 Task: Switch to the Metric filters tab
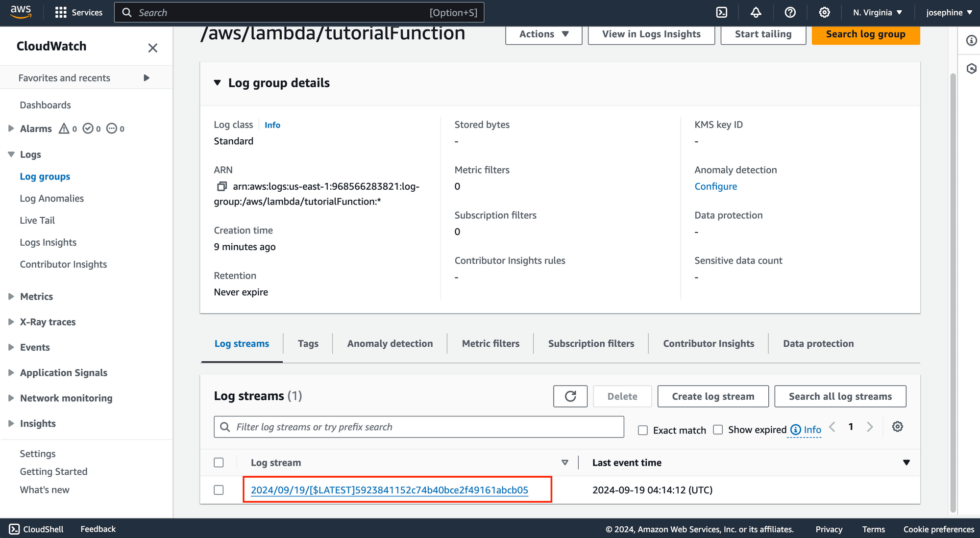pos(490,344)
